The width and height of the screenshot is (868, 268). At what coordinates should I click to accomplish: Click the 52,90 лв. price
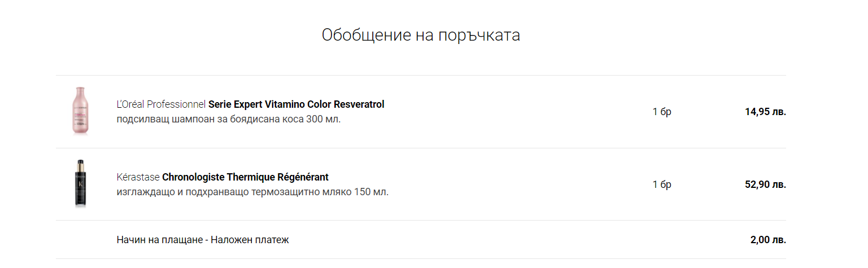[x=765, y=184]
